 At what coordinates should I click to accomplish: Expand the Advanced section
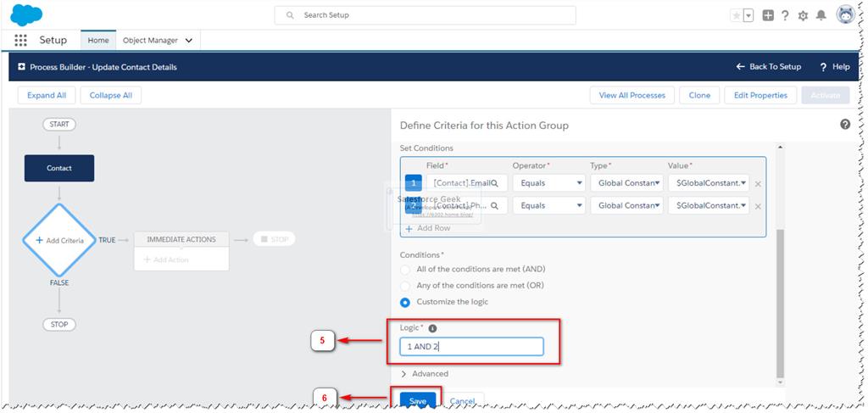pyautogui.click(x=425, y=374)
